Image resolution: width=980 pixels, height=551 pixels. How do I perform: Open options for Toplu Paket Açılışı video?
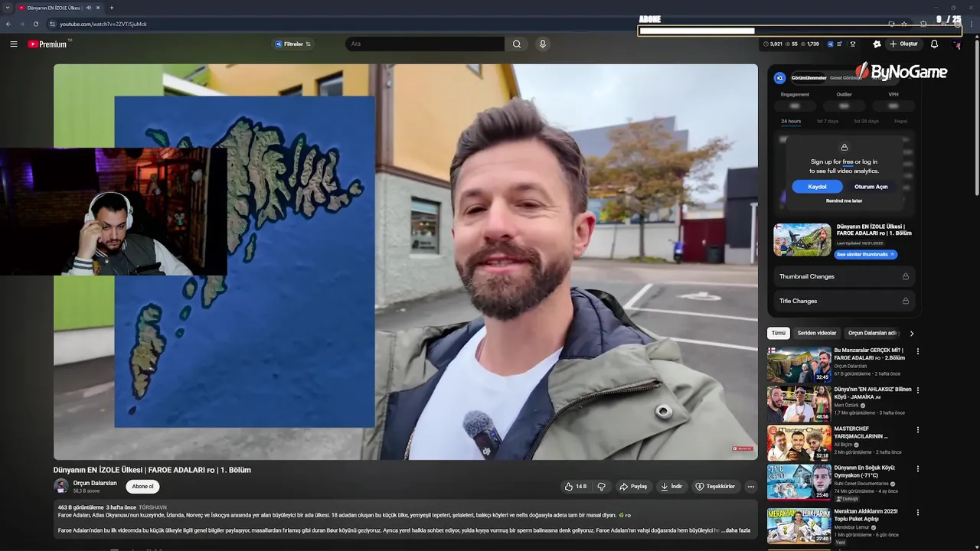click(917, 512)
